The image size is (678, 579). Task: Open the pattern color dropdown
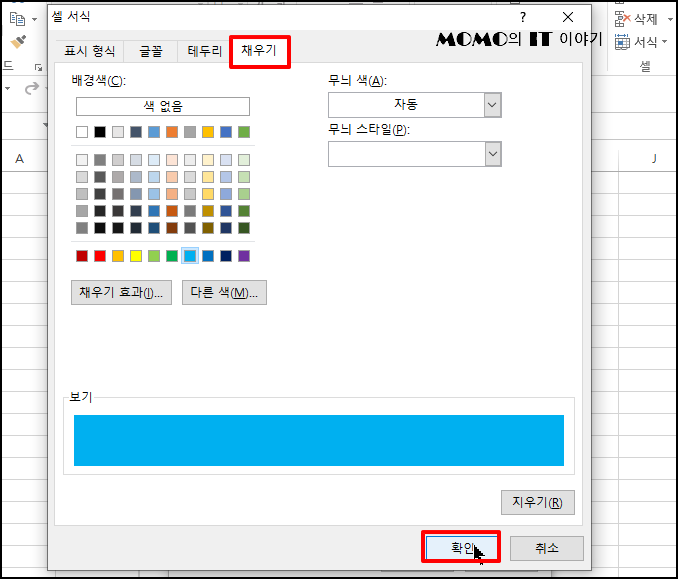(x=493, y=105)
